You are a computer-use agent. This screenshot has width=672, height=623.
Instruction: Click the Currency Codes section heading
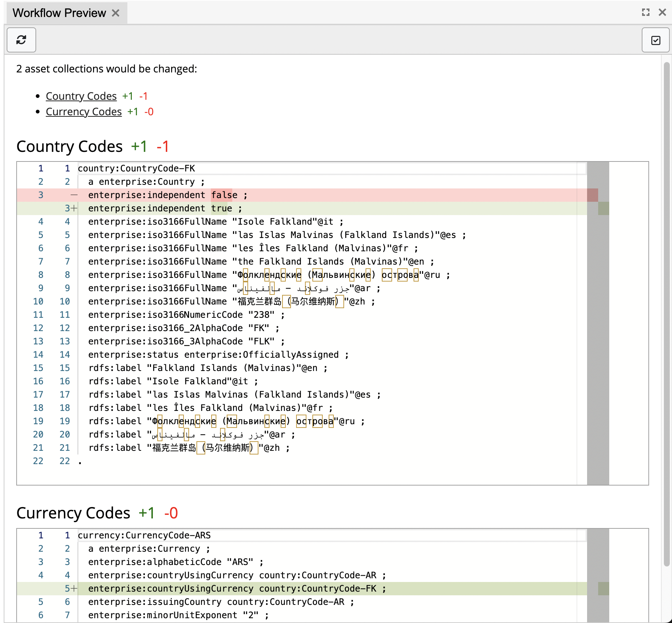coord(73,513)
